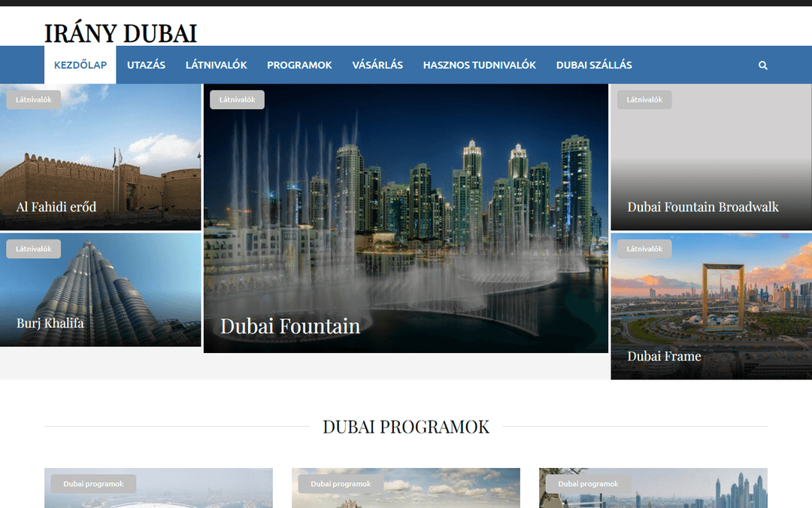This screenshot has width=812, height=508.
Task: Open the PROGRAMOK menu item
Action: (299, 65)
